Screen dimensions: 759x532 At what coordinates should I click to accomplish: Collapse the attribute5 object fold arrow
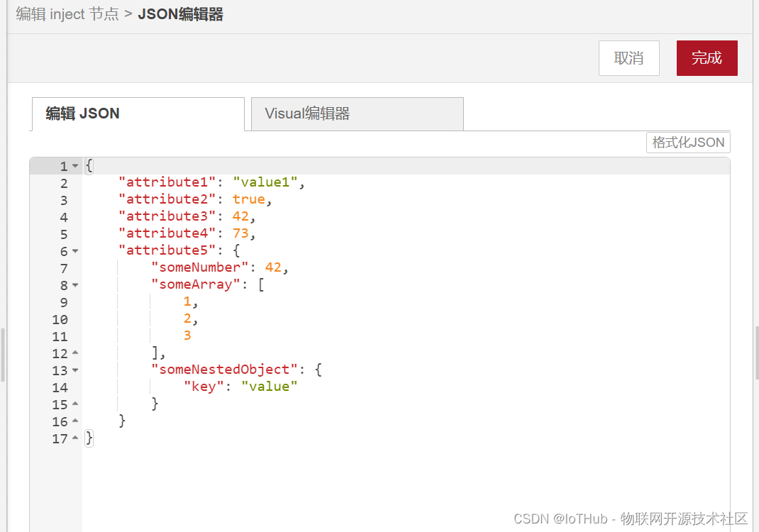(75, 251)
